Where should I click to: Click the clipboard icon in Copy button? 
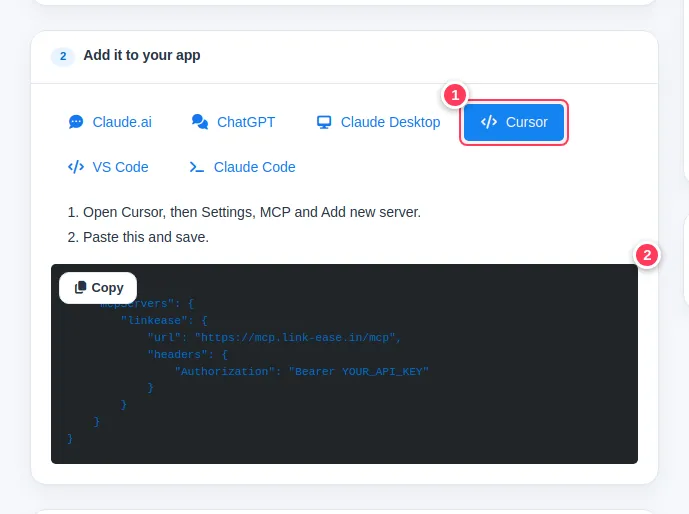click(x=80, y=287)
